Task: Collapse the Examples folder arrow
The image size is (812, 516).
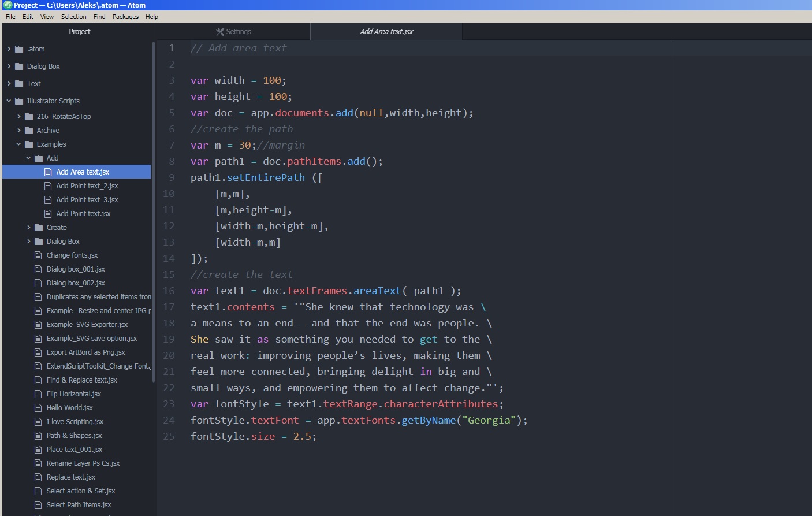Action: pos(19,144)
